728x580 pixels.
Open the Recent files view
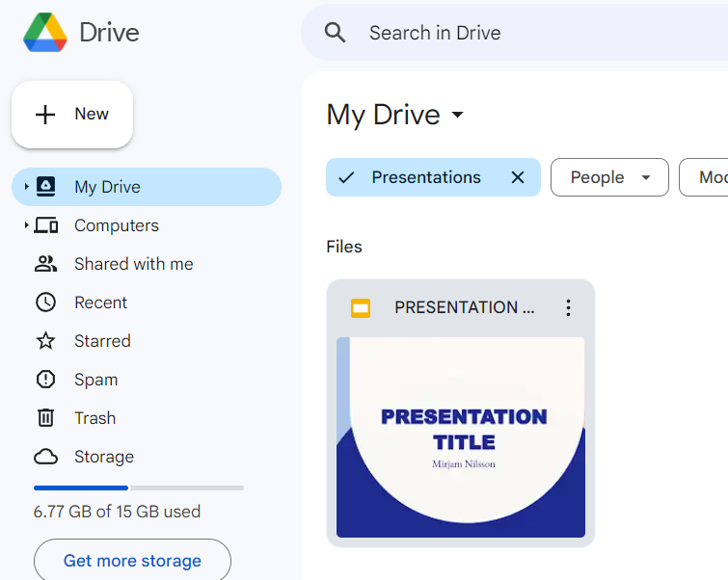[100, 303]
